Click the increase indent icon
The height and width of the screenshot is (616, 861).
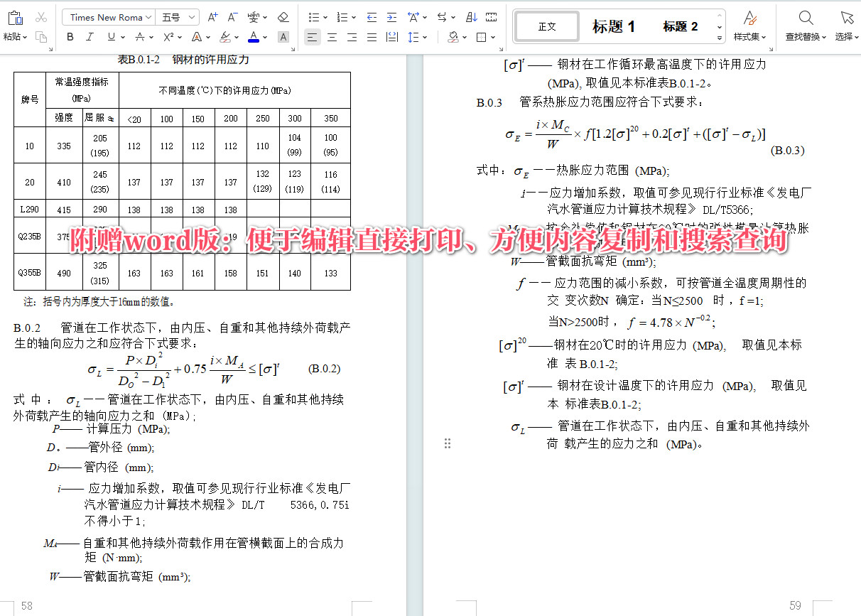tap(391, 17)
